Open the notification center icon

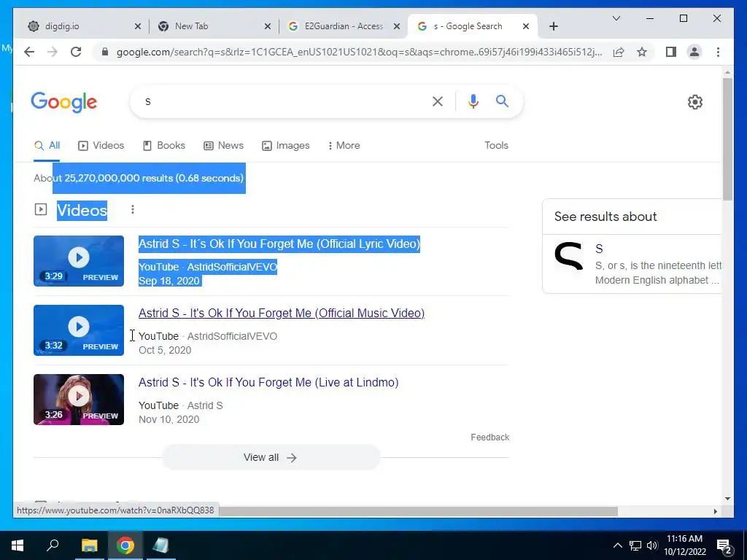[x=724, y=545]
